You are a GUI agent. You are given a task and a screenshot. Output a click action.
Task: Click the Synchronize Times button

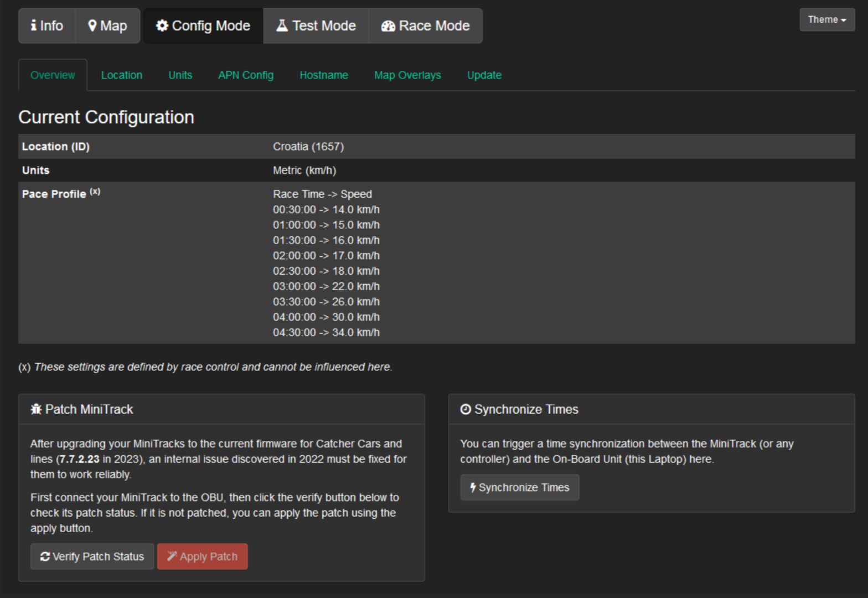[519, 487]
